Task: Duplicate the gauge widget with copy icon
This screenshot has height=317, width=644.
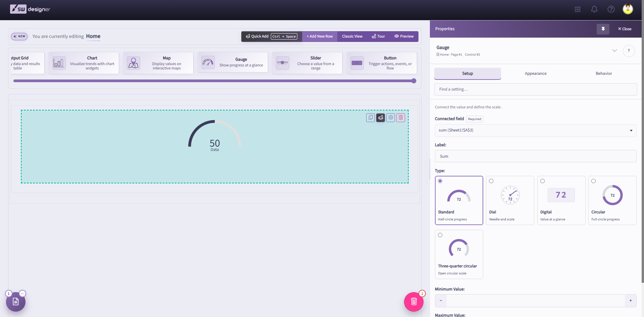Action: pyautogui.click(x=370, y=118)
